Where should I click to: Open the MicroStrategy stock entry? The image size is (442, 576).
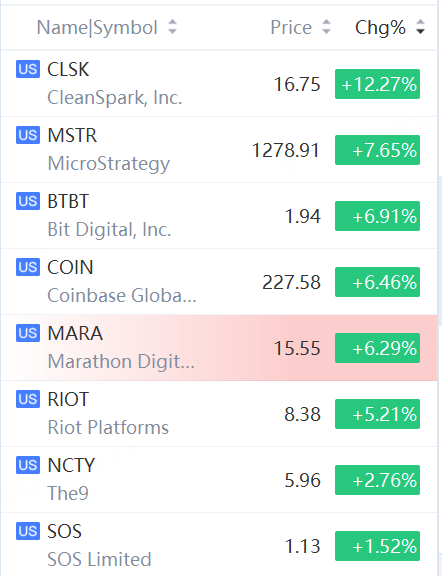click(219, 150)
